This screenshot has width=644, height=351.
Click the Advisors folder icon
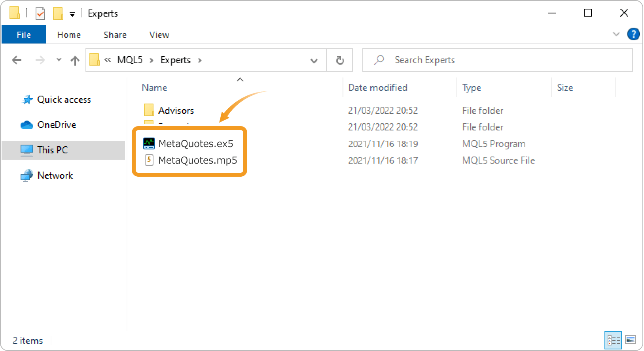pos(149,110)
